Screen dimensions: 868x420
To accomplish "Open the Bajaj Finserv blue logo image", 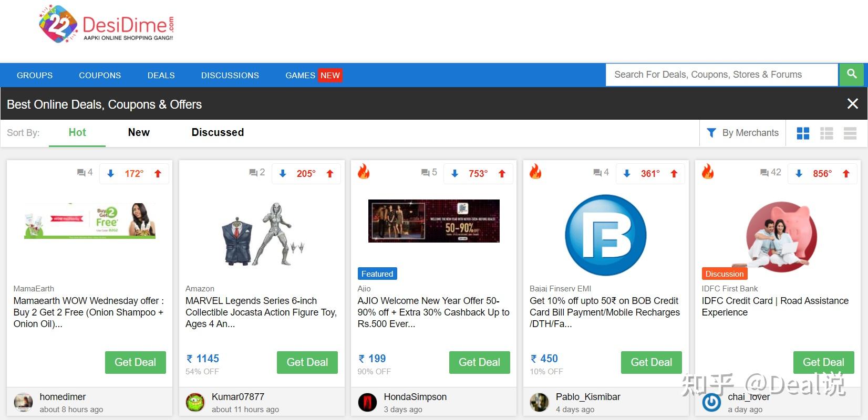I will pyautogui.click(x=606, y=235).
